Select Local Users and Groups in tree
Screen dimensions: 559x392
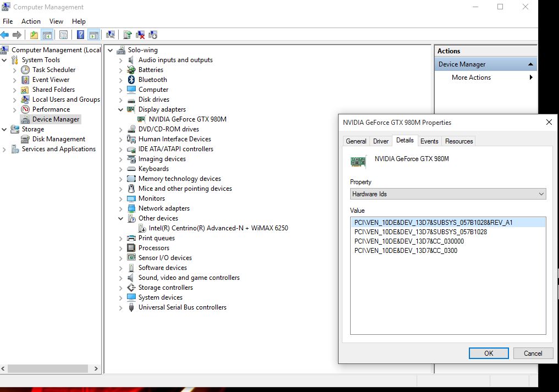click(66, 100)
